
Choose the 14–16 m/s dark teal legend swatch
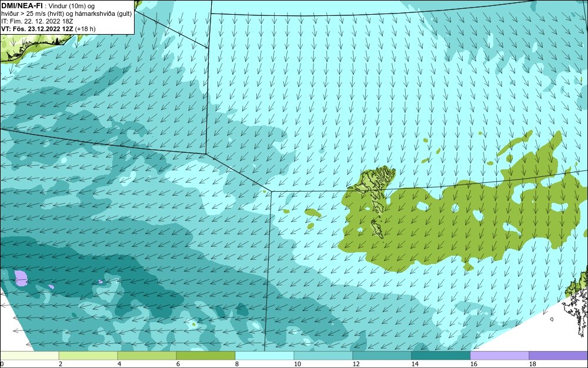441,356
